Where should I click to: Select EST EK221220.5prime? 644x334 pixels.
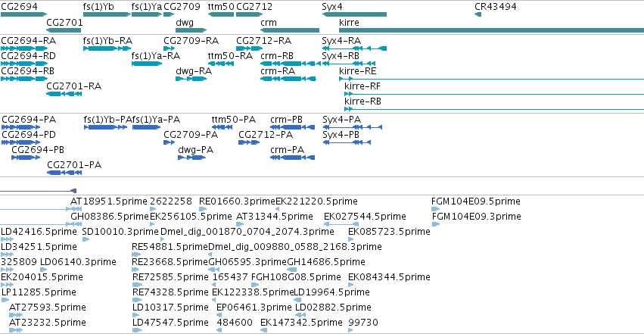[316, 201]
